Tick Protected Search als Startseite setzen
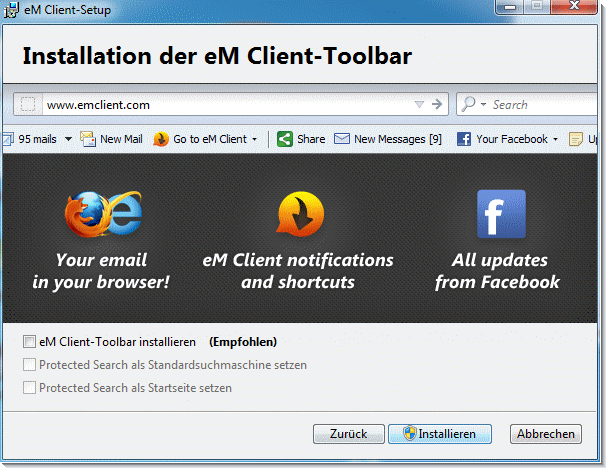Image resolution: width=606 pixels, height=468 pixels. (29, 387)
